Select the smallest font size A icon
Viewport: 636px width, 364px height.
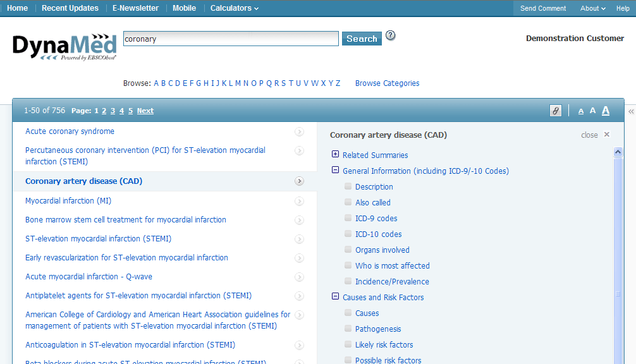coord(581,111)
